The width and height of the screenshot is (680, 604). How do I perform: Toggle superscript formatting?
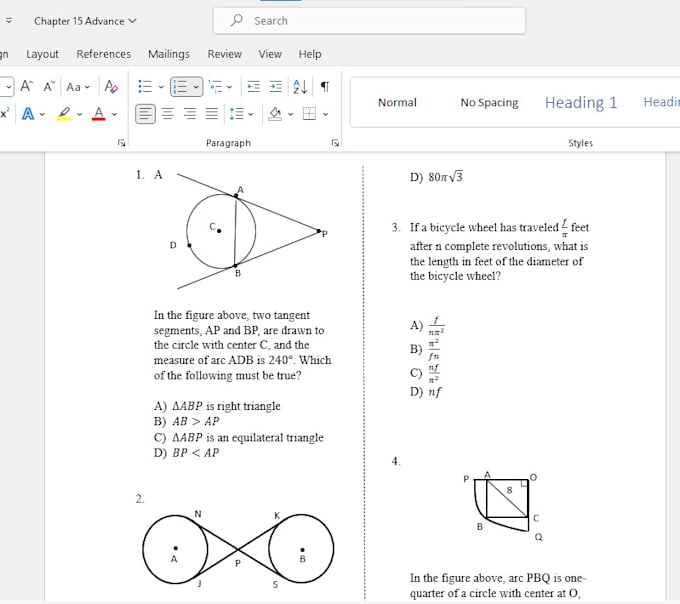pos(4,114)
